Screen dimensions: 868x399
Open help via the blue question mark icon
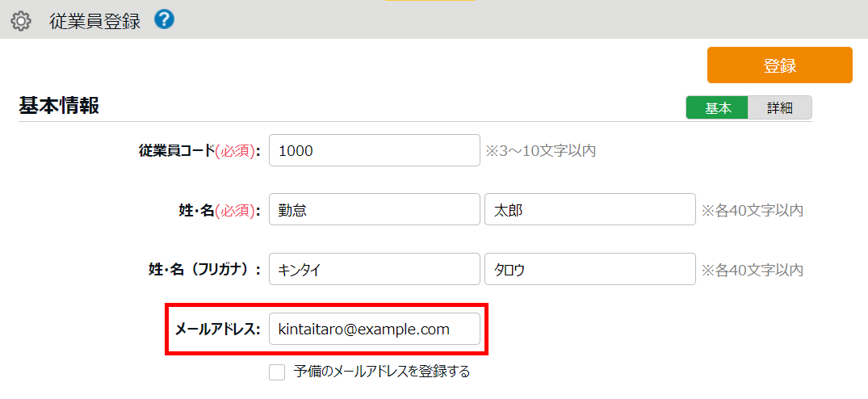coord(164,20)
